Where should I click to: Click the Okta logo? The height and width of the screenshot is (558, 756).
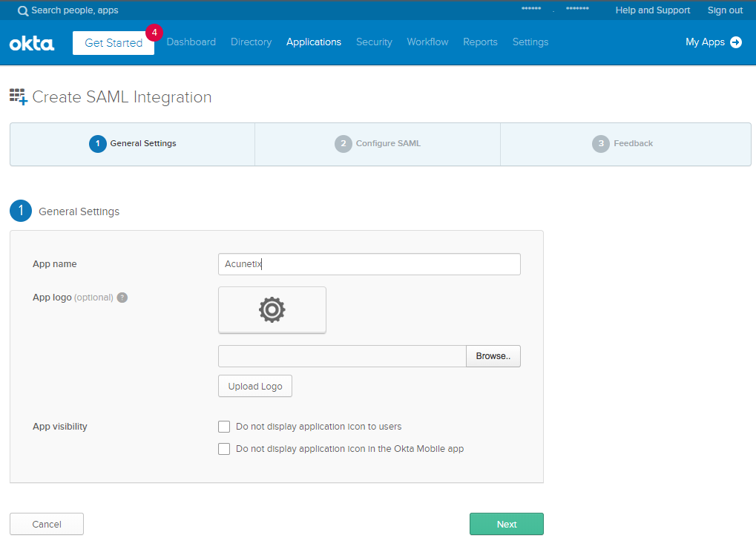pyautogui.click(x=32, y=43)
